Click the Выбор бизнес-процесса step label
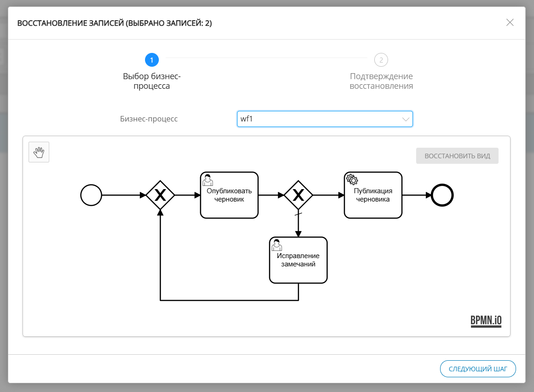 [x=151, y=81]
